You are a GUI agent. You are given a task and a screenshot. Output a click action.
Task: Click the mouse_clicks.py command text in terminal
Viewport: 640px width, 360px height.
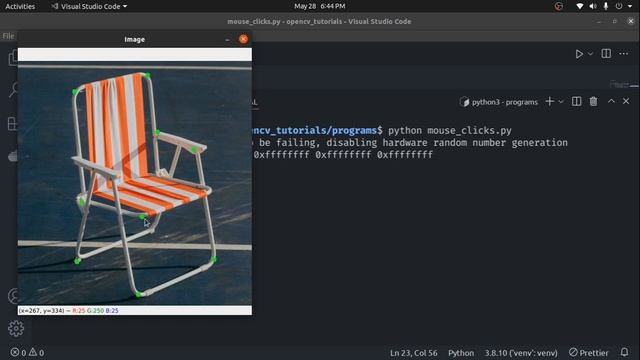pyautogui.click(x=469, y=131)
